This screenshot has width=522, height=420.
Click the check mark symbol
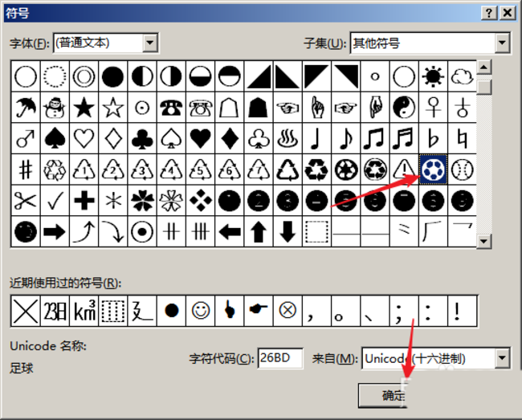point(55,200)
